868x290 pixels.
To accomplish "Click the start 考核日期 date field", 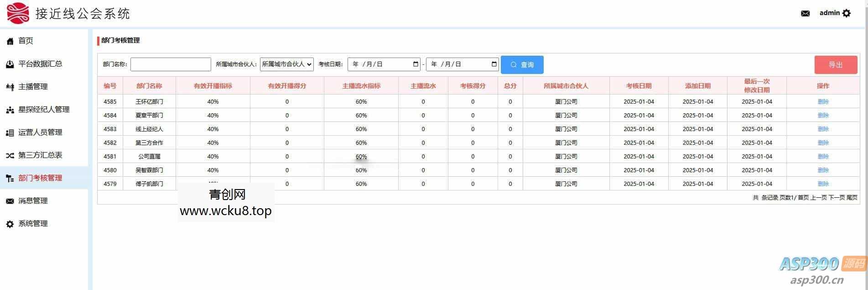I will click(384, 64).
